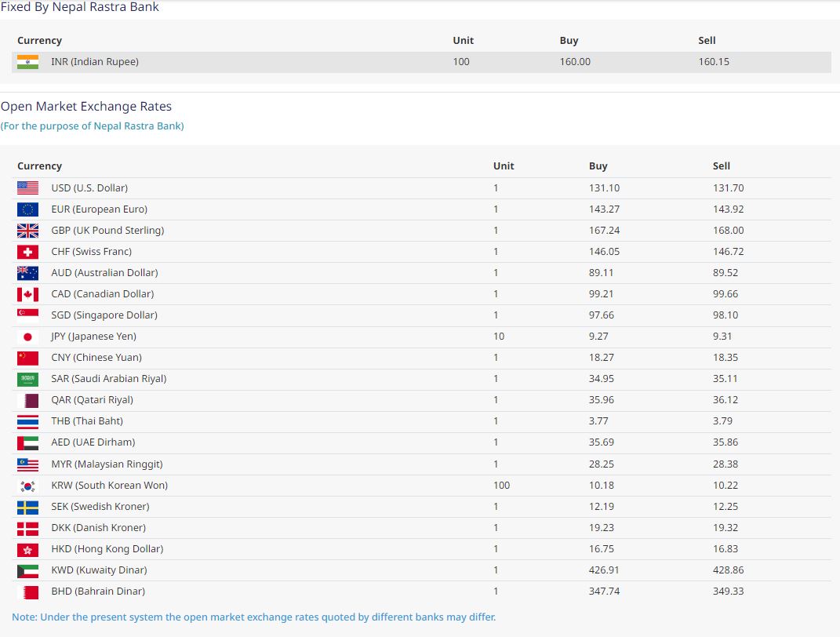Select 'KWD (Kuwaity Dinar)' currency name
Viewport: 840px width, 637px height.
99,570
